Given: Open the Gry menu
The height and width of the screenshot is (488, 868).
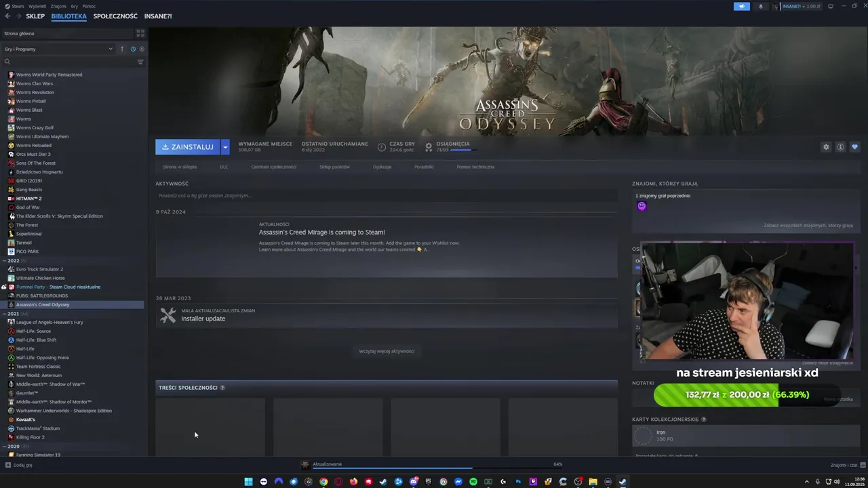Looking at the screenshot, I should point(74,6).
